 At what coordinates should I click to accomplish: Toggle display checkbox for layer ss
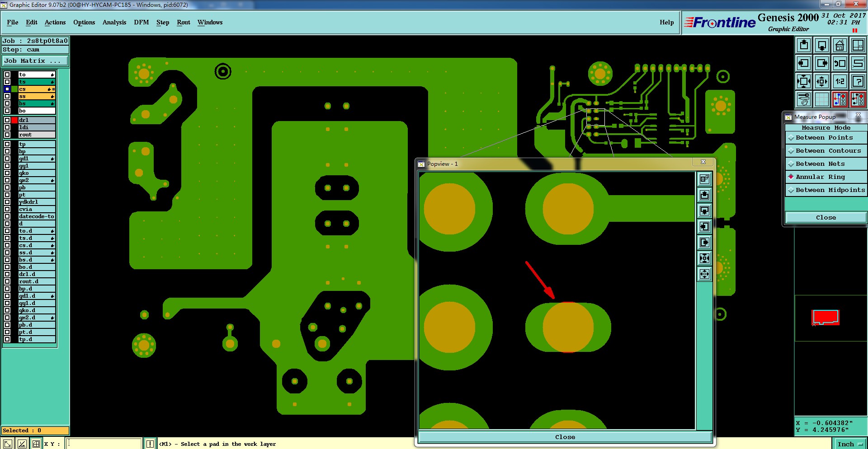[7, 96]
